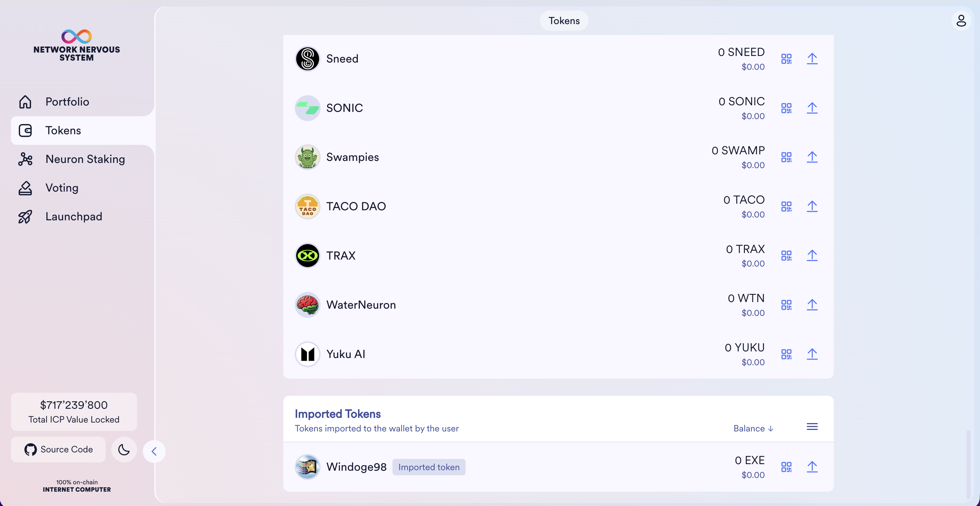Open Source Code GitHub link
The height and width of the screenshot is (506, 980).
pyautogui.click(x=58, y=450)
